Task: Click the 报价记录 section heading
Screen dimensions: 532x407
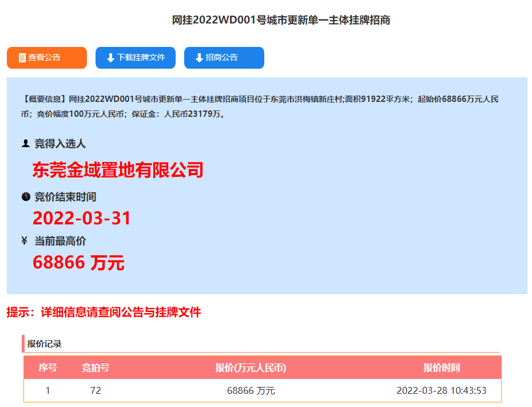Action: pyautogui.click(x=45, y=344)
